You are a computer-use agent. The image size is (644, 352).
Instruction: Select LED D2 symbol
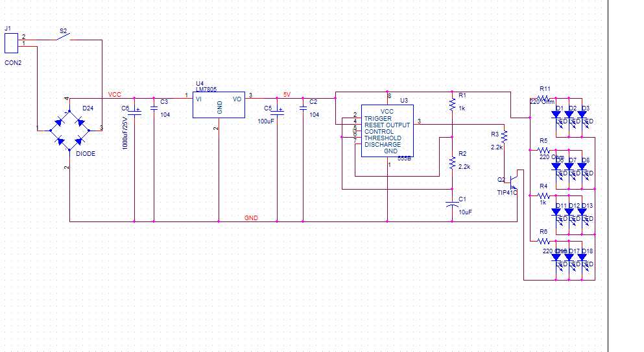pyautogui.click(x=569, y=115)
